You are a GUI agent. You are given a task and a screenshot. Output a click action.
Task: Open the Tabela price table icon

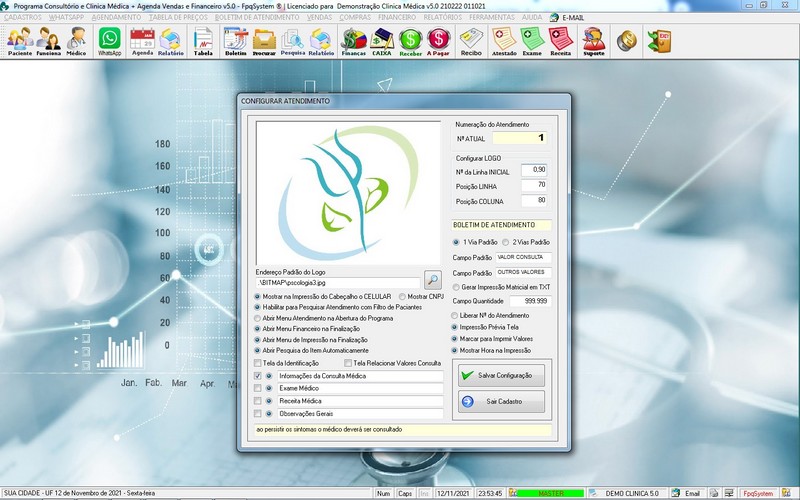click(x=203, y=41)
